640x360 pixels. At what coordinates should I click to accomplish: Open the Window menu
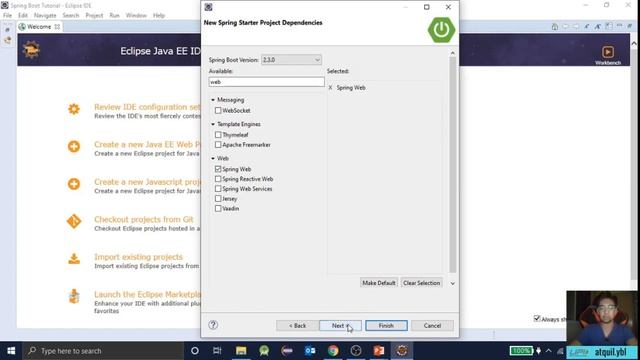[x=136, y=16]
